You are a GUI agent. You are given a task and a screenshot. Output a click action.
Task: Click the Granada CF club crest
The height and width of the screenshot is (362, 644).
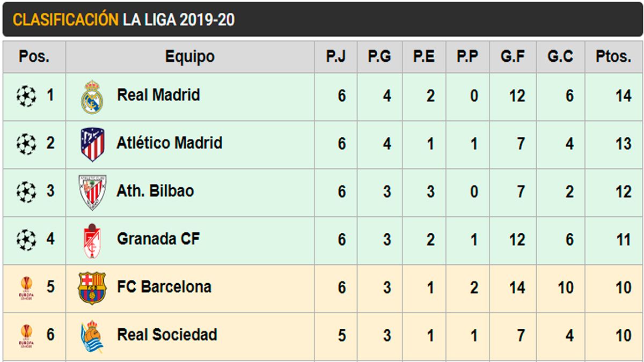click(x=92, y=240)
